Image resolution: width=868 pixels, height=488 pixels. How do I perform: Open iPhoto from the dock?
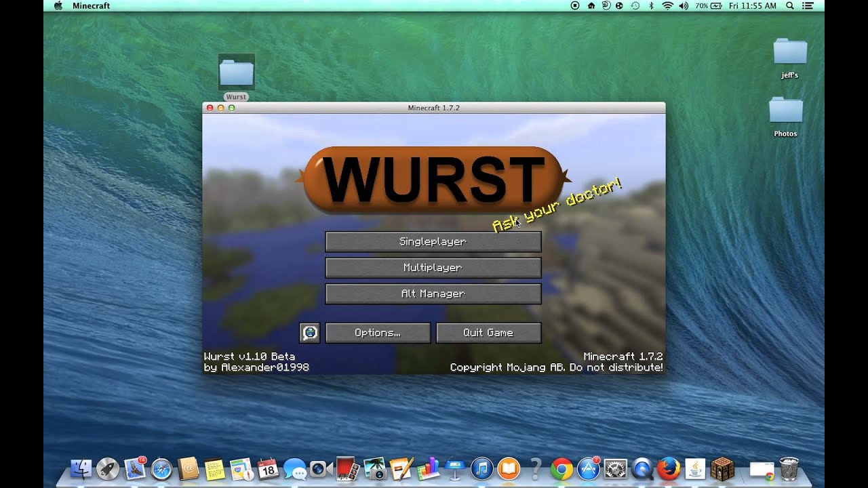pos(374,468)
